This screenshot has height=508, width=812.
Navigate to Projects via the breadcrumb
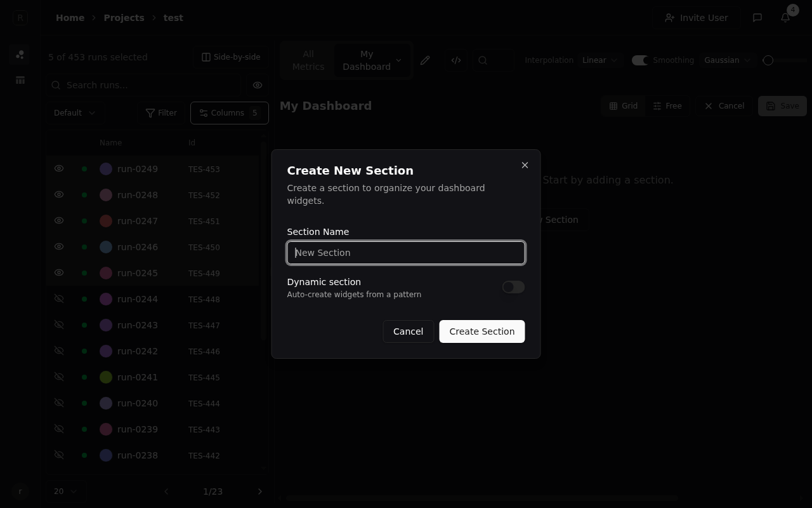point(124,18)
